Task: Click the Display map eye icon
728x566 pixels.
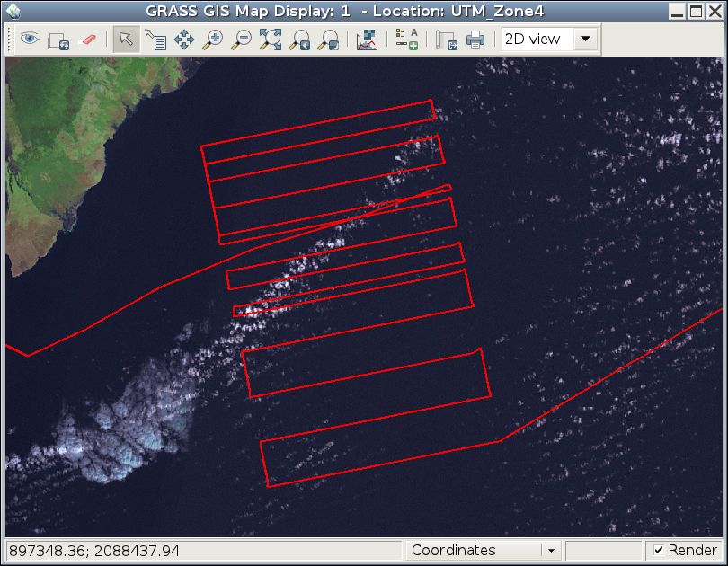Action: pyautogui.click(x=30, y=39)
